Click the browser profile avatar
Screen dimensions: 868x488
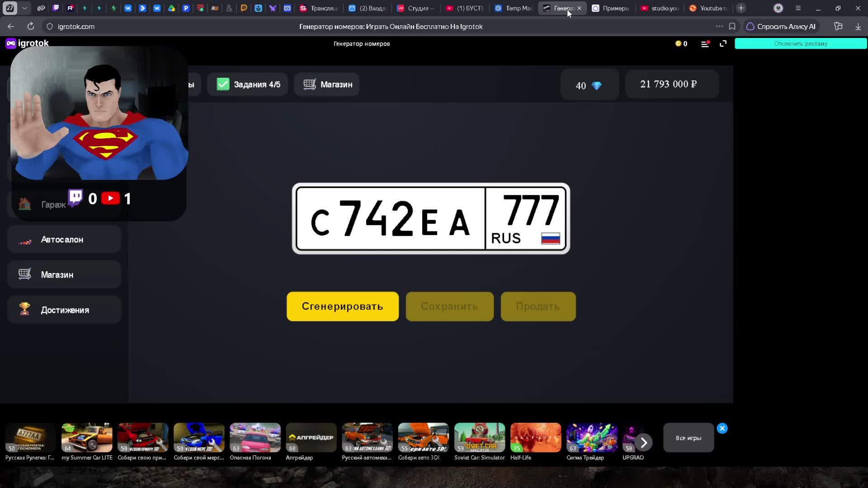coord(778,8)
